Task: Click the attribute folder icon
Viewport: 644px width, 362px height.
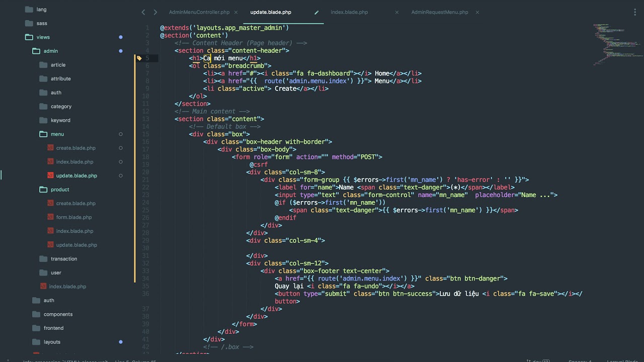Action: tap(43, 78)
